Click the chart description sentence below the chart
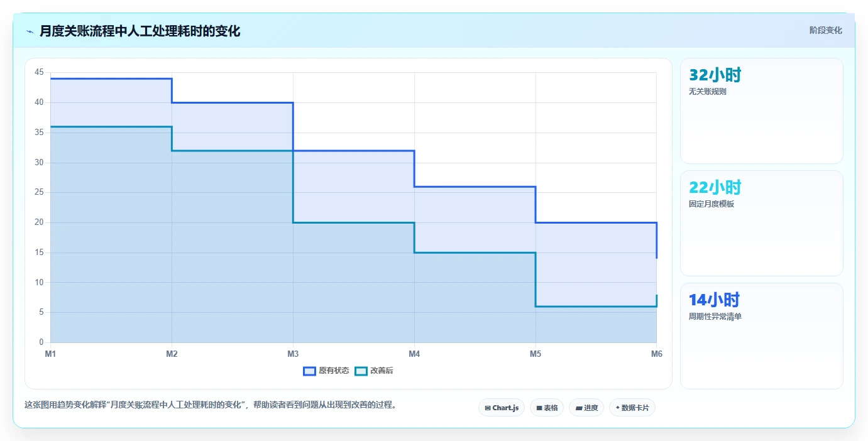 coord(211,405)
